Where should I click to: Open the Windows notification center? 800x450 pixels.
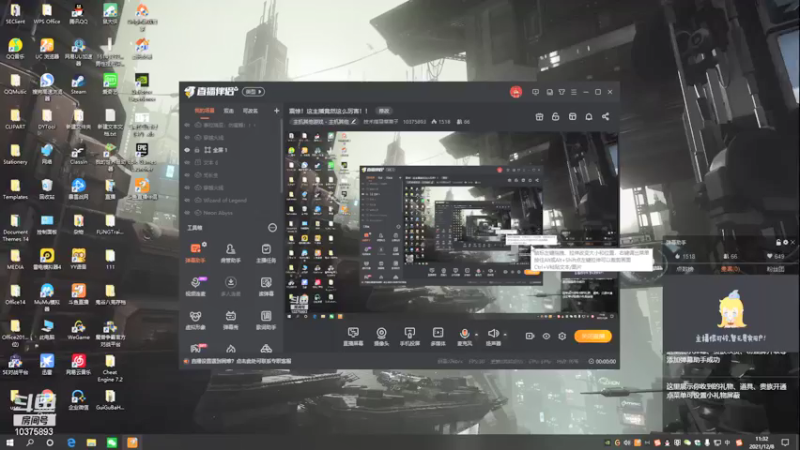point(785,442)
